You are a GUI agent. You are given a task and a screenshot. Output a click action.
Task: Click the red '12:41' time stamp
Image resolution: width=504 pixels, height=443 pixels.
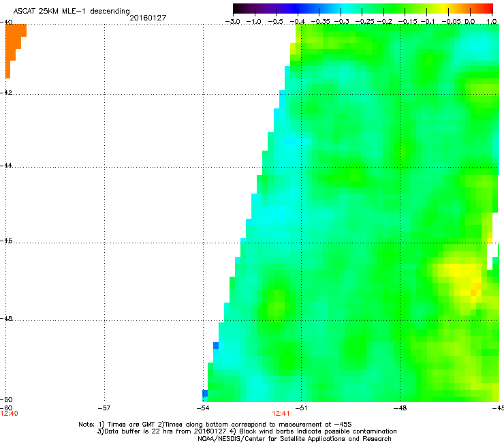[x=281, y=414]
